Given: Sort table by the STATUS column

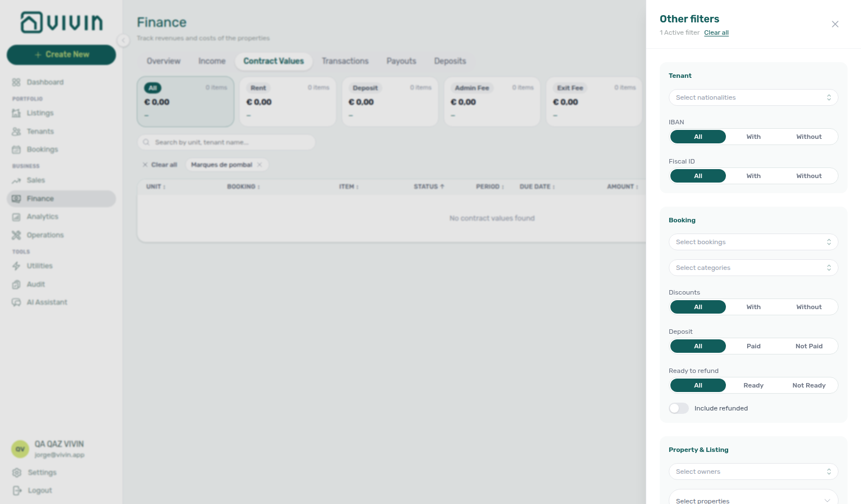Looking at the screenshot, I should coord(429,186).
